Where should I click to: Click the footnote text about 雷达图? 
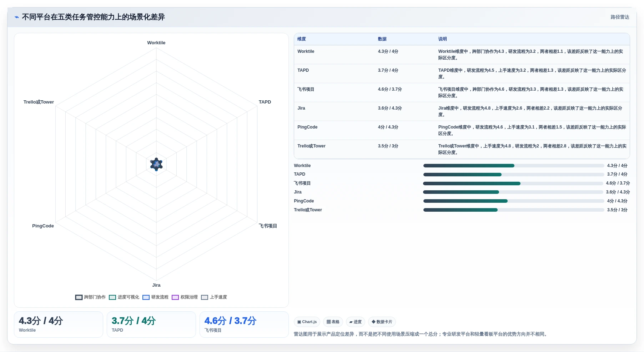(421, 334)
